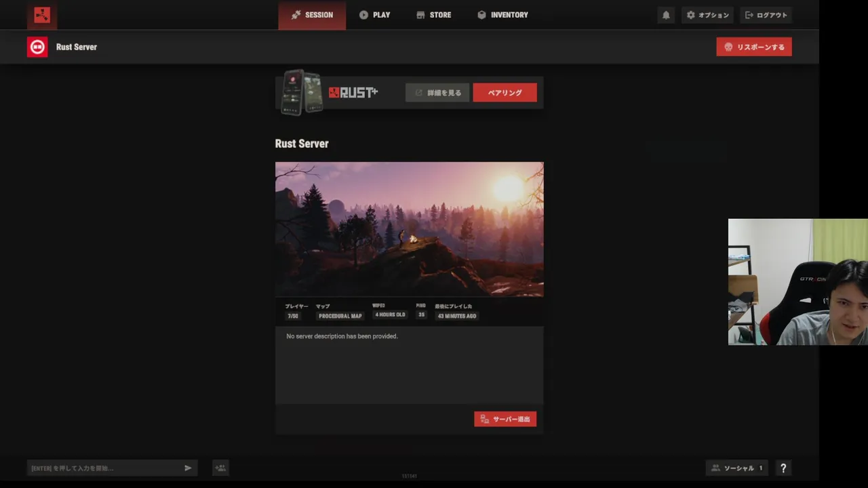
Task: Click the Rust Server heading above the image
Action: 302,144
